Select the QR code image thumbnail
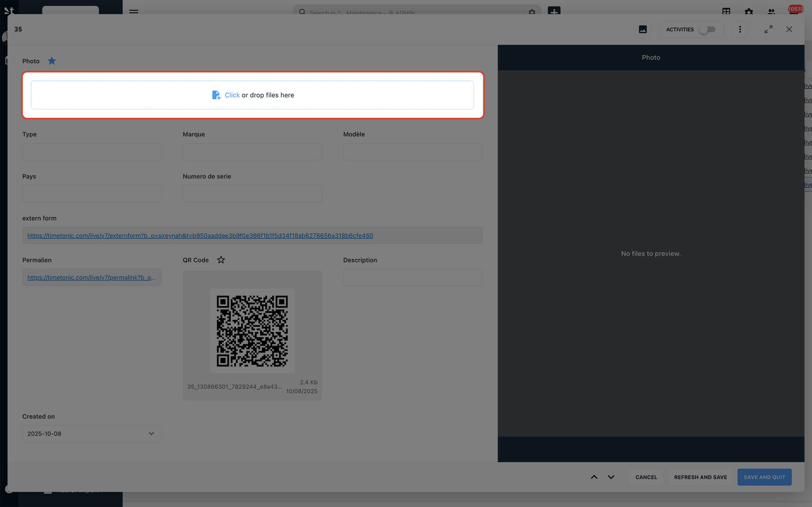 point(252,331)
